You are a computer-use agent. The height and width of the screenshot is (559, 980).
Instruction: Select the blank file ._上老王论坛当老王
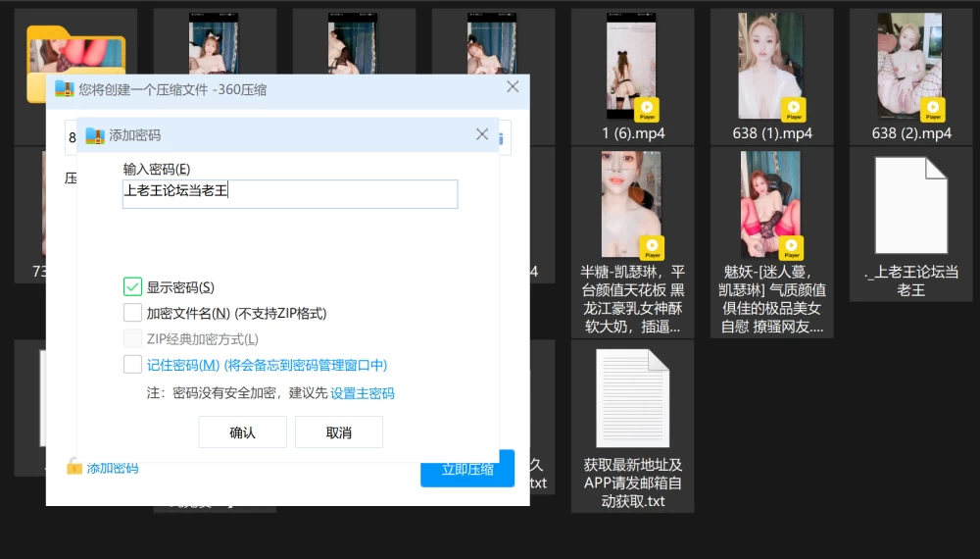click(911, 226)
